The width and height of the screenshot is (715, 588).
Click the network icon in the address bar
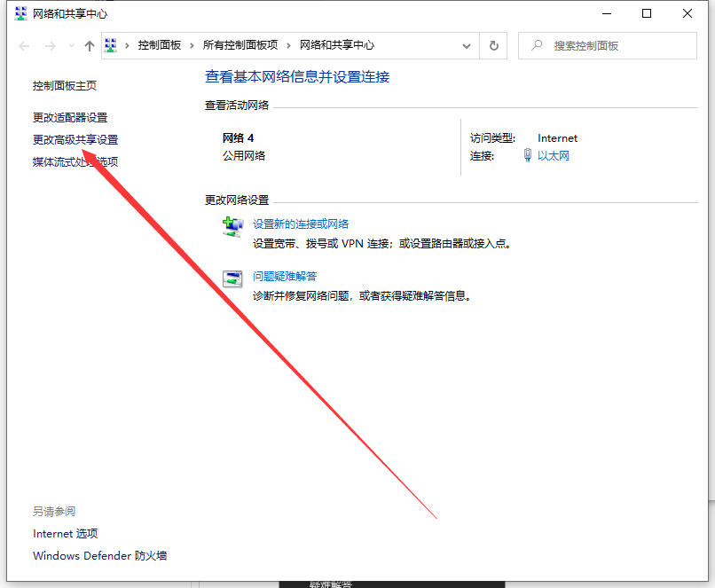pyautogui.click(x=111, y=45)
